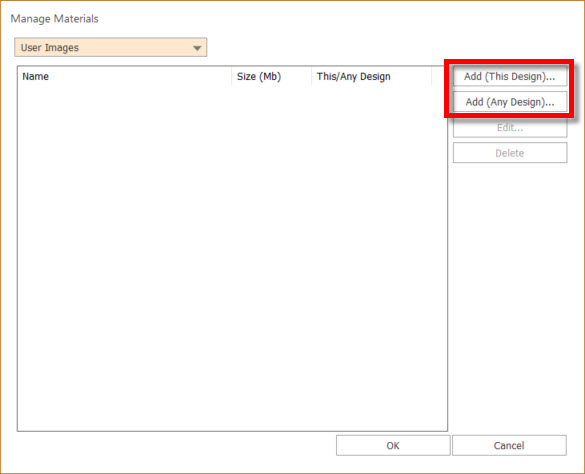Click the Manage Materials dialog title
Image resolution: width=585 pixels, height=474 pixels.
click(54, 19)
